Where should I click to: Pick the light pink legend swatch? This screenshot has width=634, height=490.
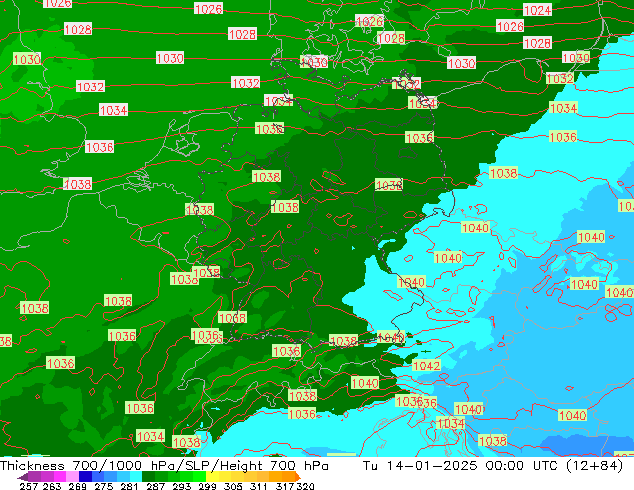pos(72,477)
